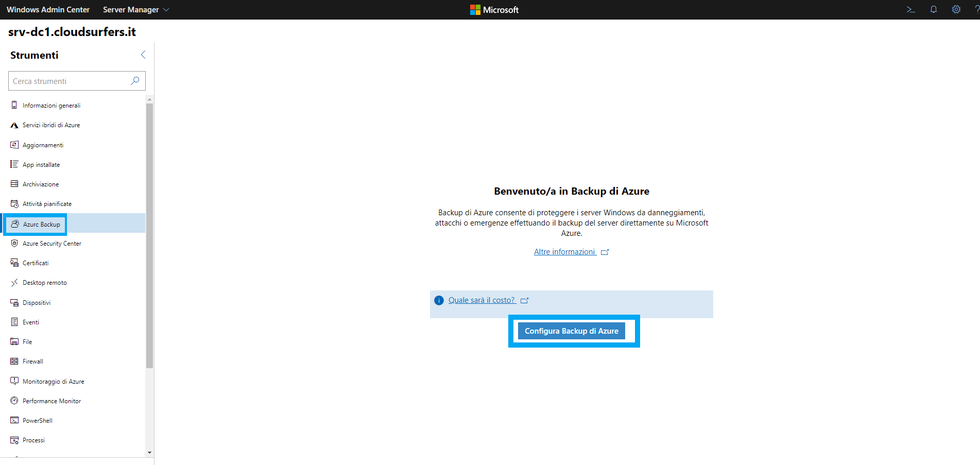Click the Firewall icon

[x=14, y=361]
